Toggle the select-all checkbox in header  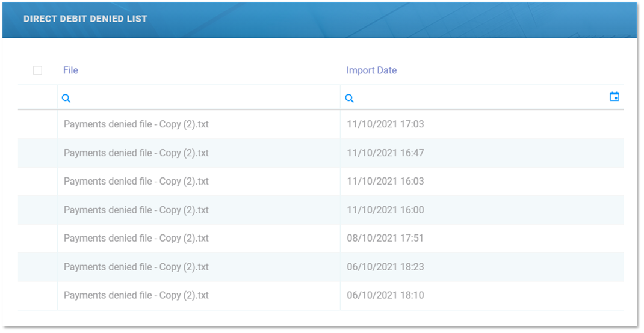point(37,70)
